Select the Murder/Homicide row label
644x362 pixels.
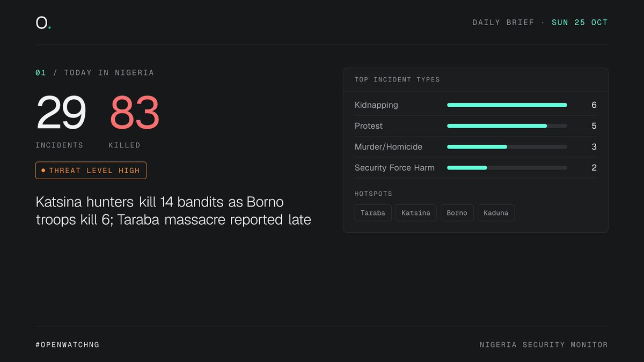[389, 147]
